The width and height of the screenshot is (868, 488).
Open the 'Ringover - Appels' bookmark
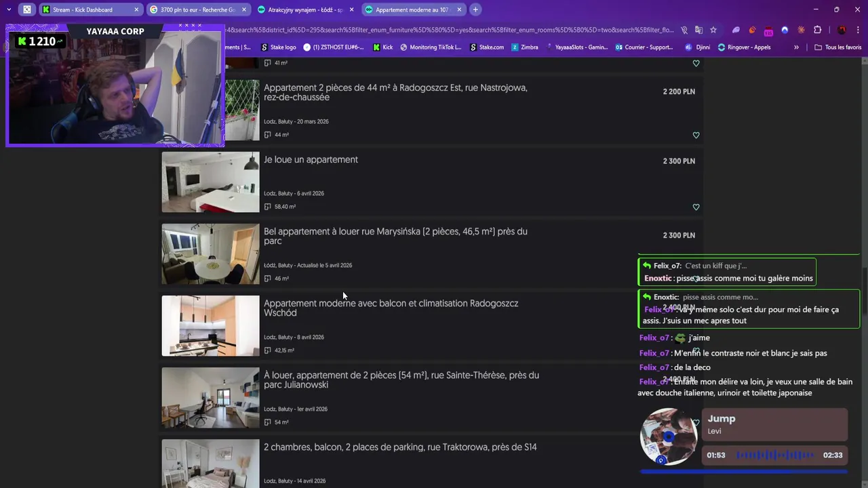click(744, 47)
